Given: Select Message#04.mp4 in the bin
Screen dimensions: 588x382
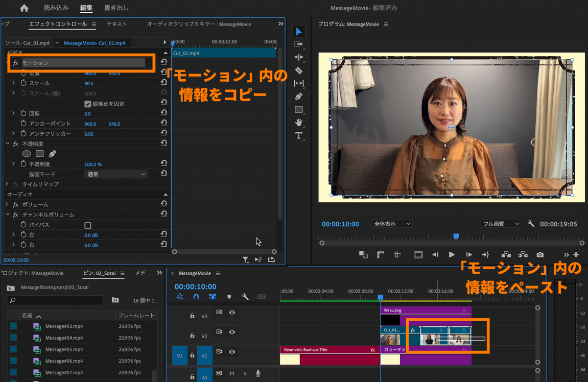Looking at the screenshot, I should (x=64, y=338).
